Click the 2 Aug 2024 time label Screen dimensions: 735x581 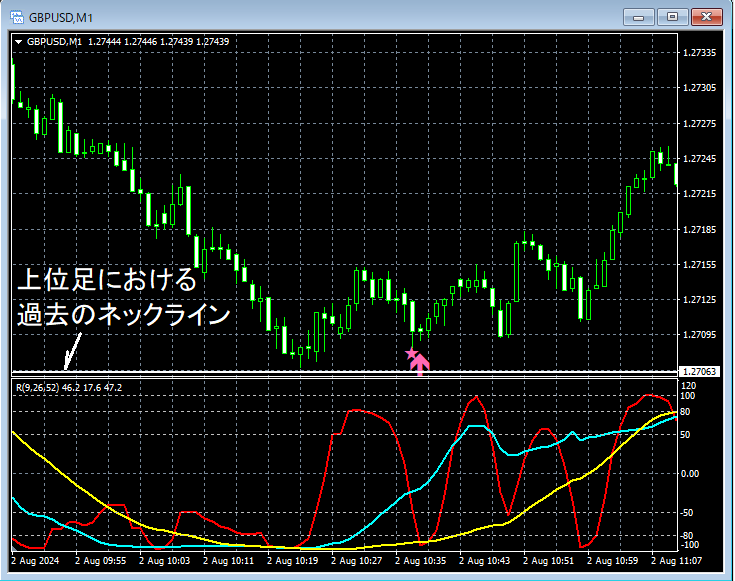click(36, 561)
